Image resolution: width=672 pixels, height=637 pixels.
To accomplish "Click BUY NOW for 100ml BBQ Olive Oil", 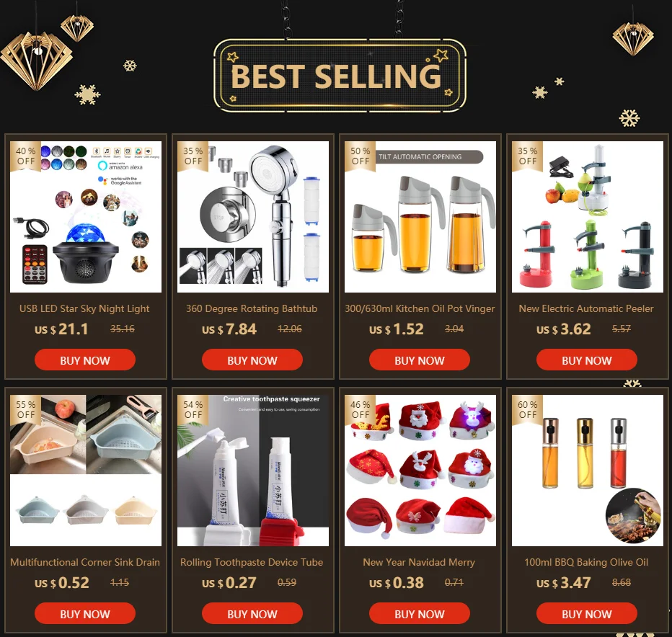I will [587, 613].
